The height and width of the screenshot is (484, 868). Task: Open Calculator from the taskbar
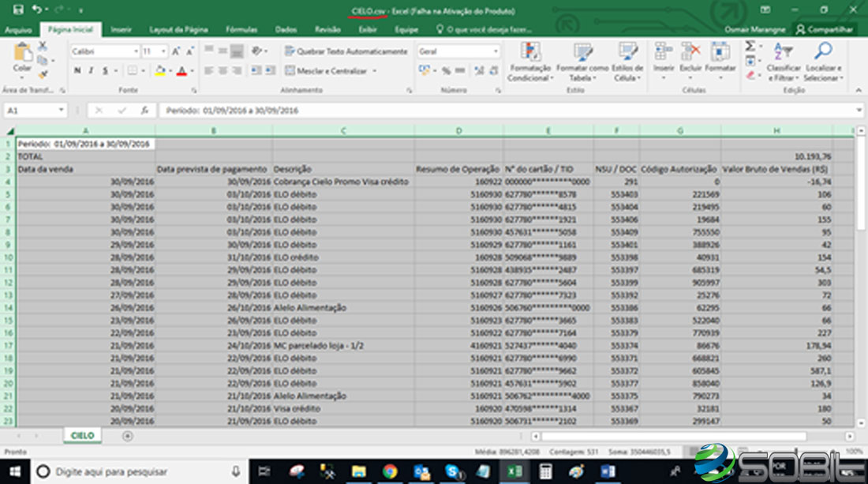point(545,472)
